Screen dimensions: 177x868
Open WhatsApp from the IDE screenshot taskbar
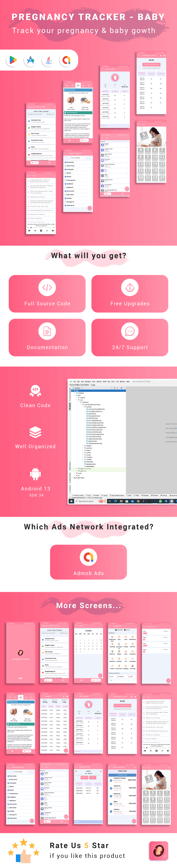[x=160, y=501]
